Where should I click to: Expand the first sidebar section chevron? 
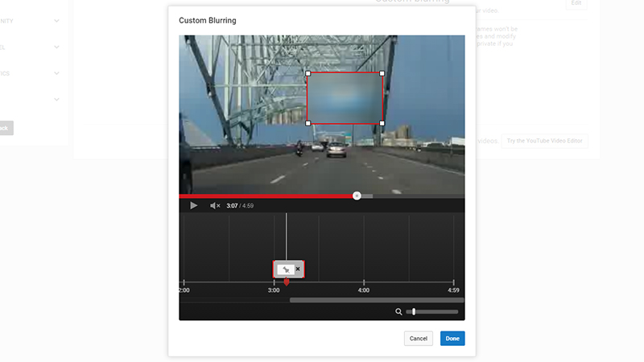[x=56, y=21]
